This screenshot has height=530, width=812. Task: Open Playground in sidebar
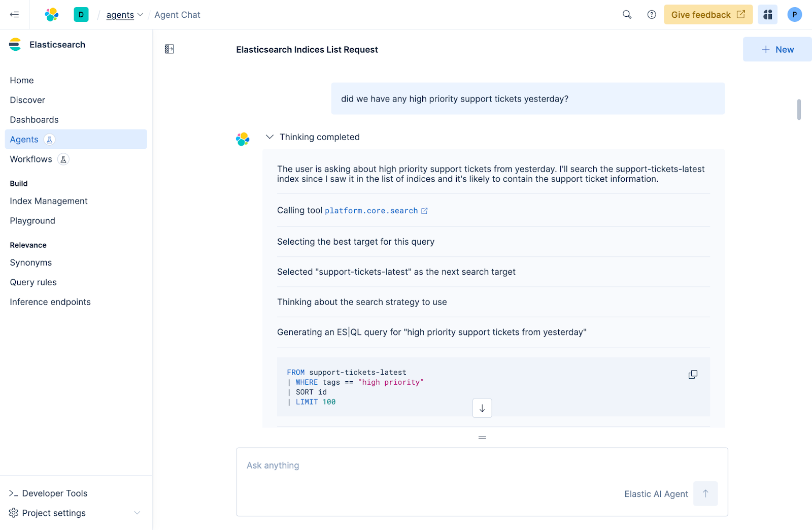32,221
